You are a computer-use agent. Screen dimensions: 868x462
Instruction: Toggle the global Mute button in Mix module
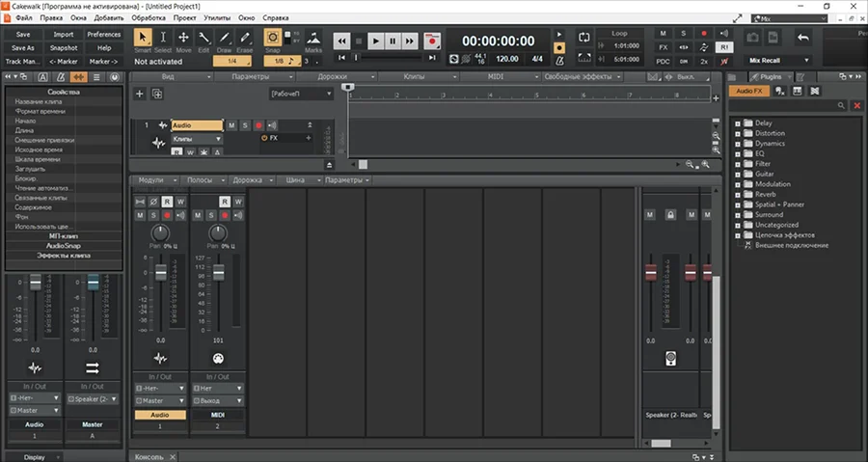663,33
